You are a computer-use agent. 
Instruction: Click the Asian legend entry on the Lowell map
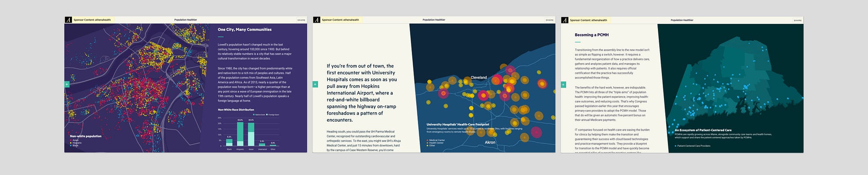click(x=75, y=140)
